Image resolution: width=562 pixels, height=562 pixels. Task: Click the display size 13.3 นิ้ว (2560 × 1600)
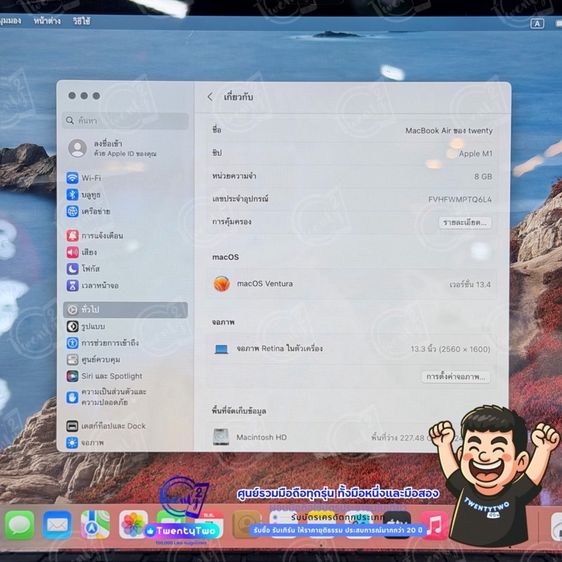pos(451,349)
